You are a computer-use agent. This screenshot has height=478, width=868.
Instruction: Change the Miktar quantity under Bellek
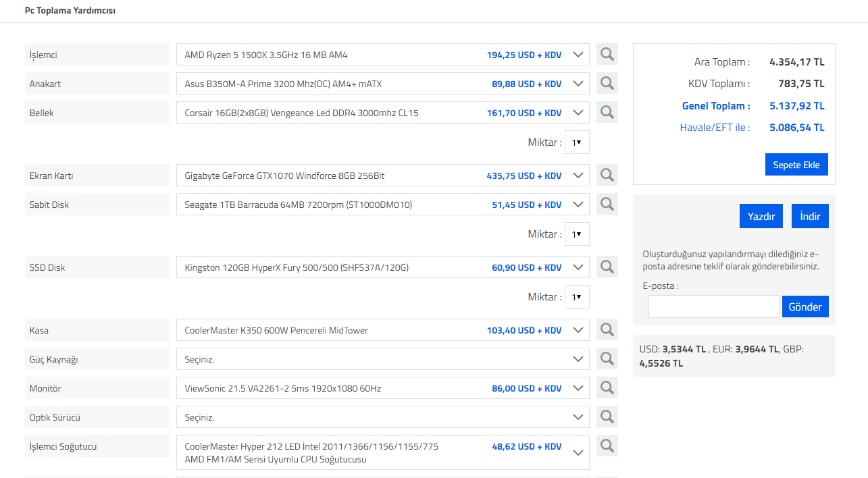pos(577,142)
